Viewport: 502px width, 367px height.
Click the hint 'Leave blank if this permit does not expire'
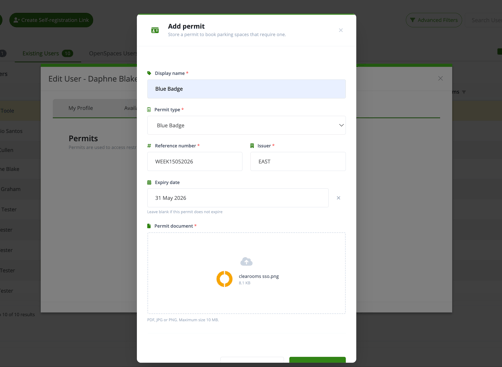point(185,212)
